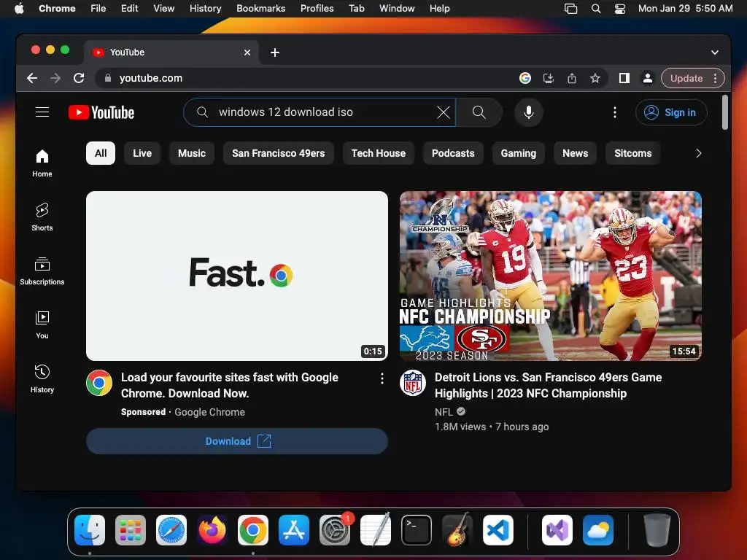Click the magnifier search submit button
Screen dimensions: 747x560
pos(479,112)
